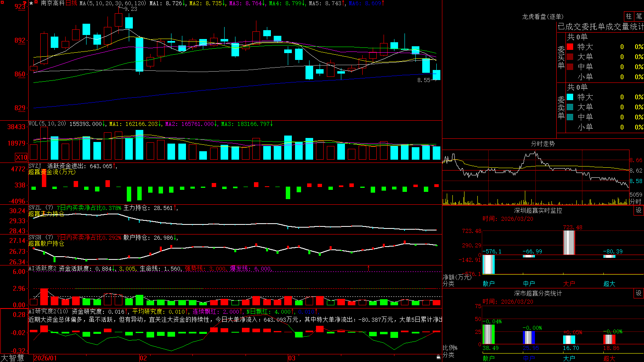Click the red question mark icon near 923

point(25,4)
